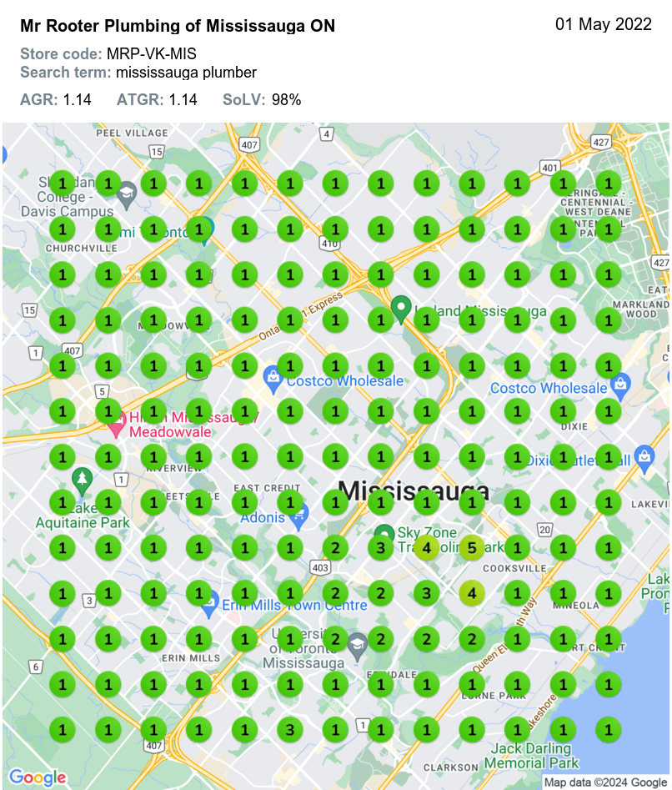
Task: Click the Erin Mills Town Centre shopping pin
Action: point(210,605)
